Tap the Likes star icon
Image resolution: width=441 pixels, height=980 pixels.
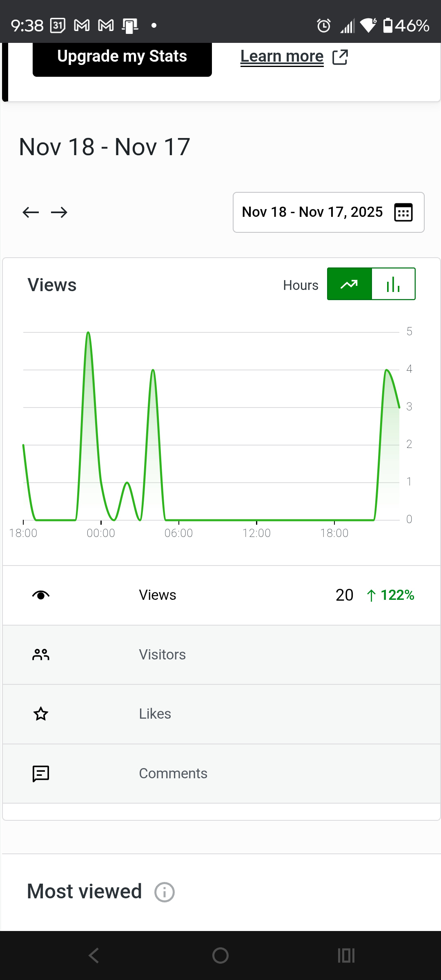click(41, 714)
